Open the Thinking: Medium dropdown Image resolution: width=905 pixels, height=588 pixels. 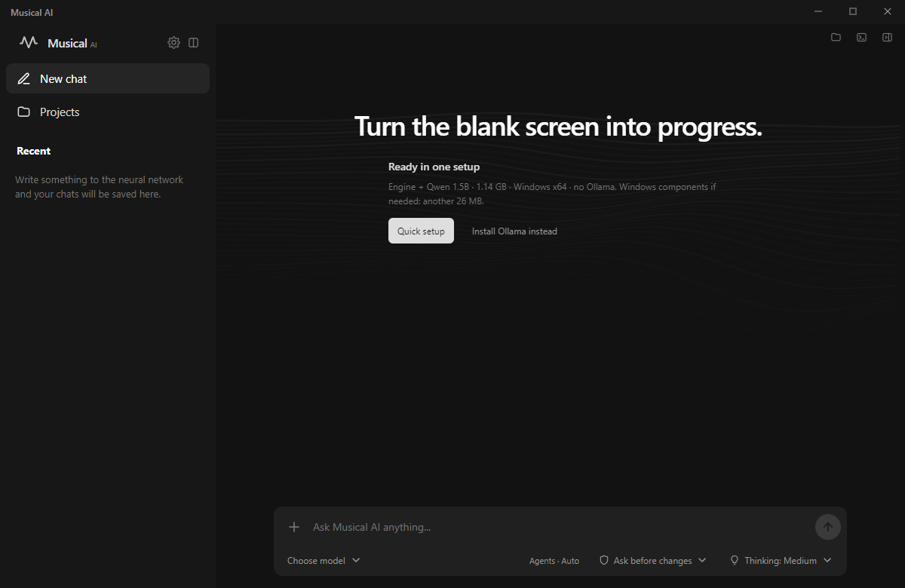781,560
